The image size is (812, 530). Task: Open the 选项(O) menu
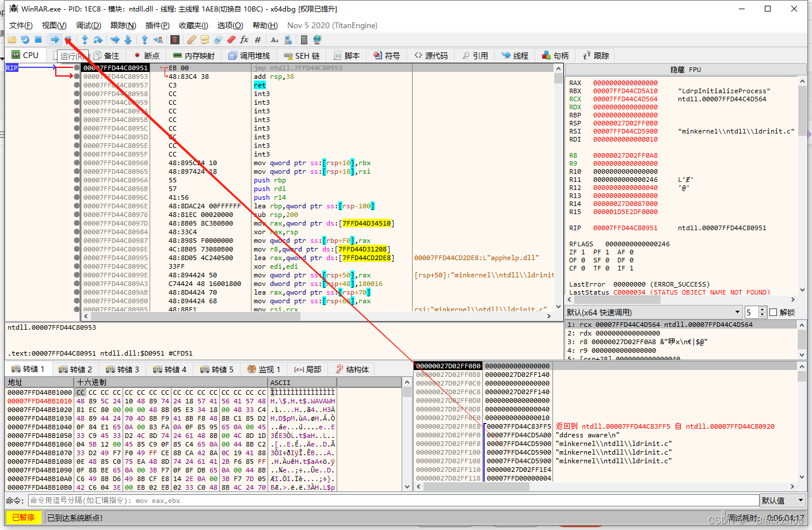click(230, 25)
